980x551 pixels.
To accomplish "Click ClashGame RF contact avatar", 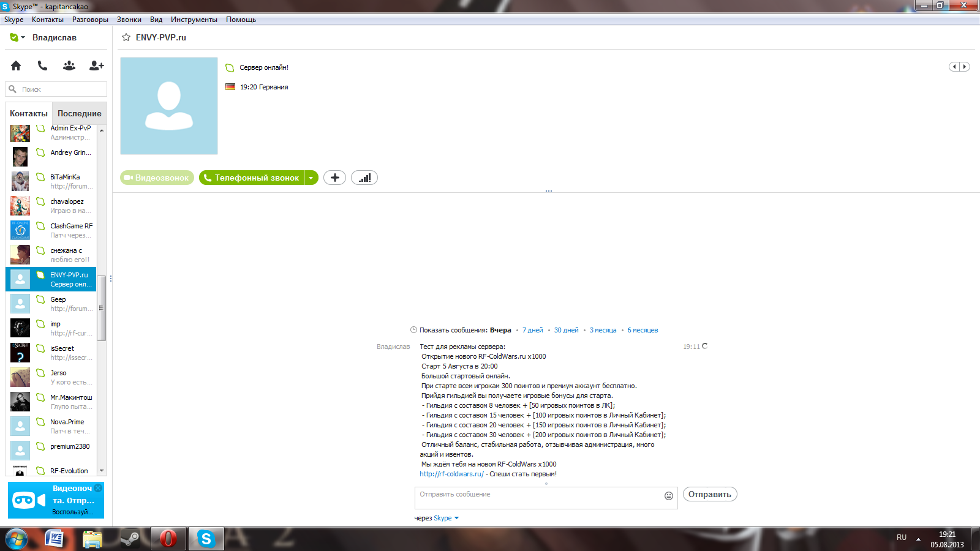I will 20,230.
